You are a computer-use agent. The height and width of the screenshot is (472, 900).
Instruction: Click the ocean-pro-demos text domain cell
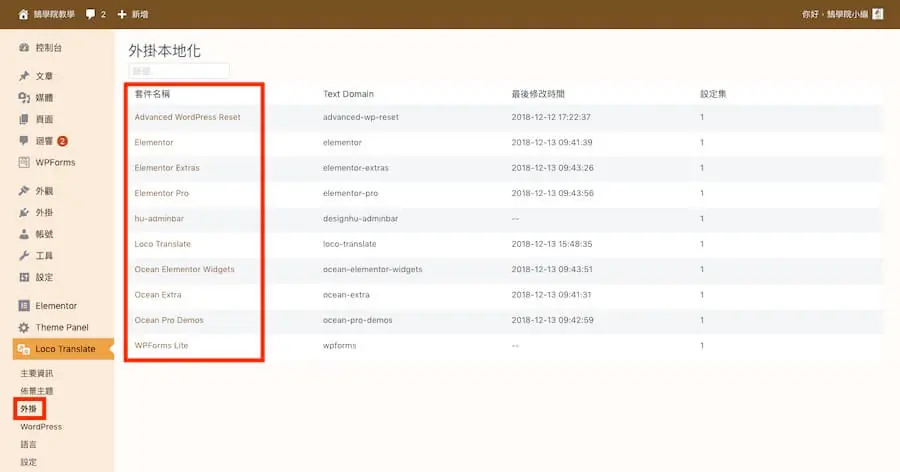click(357, 320)
